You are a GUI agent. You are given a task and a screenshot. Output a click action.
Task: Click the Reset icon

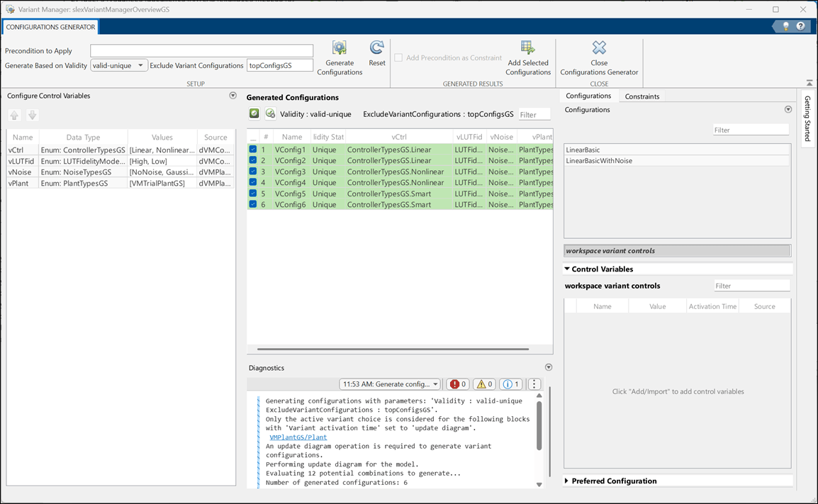[376, 48]
